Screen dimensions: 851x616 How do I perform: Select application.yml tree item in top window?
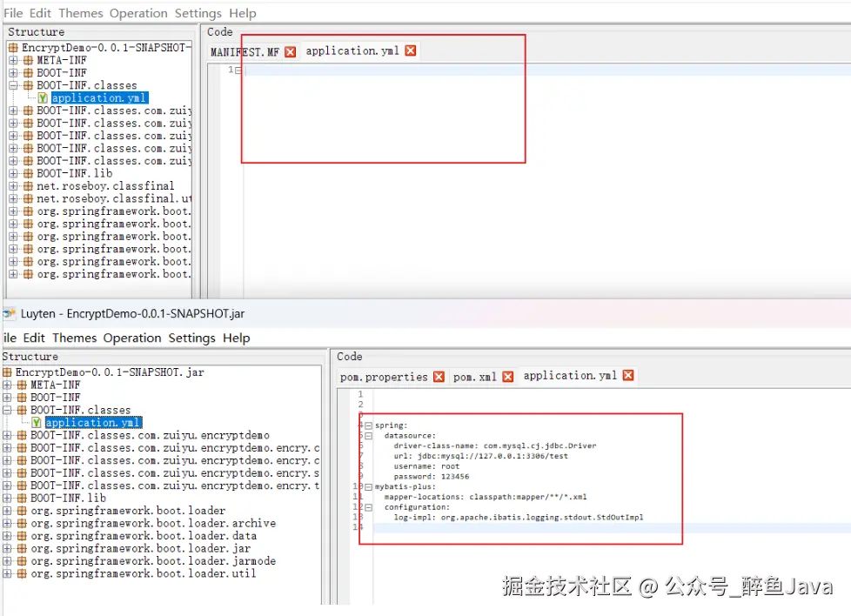99,98
